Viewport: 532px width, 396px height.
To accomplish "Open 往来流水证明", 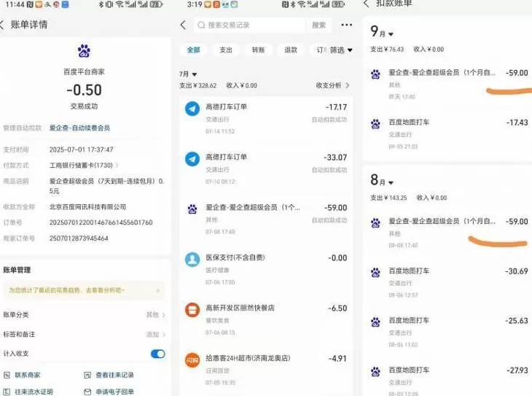I will tap(28, 392).
